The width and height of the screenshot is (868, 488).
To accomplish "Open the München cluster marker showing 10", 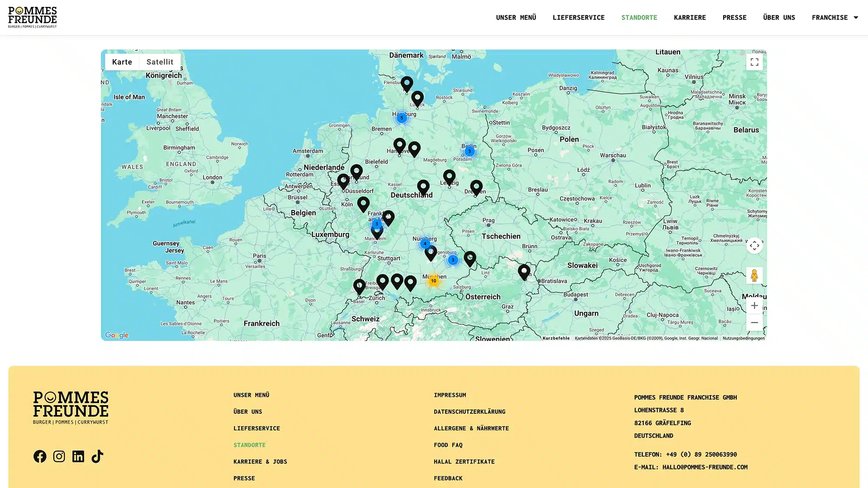I will coord(433,281).
